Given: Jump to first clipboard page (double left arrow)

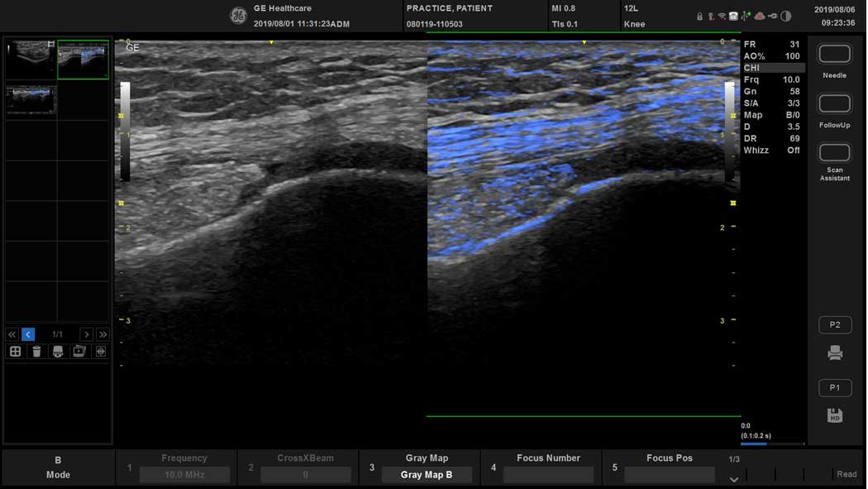Looking at the screenshot, I should [x=12, y=334].
